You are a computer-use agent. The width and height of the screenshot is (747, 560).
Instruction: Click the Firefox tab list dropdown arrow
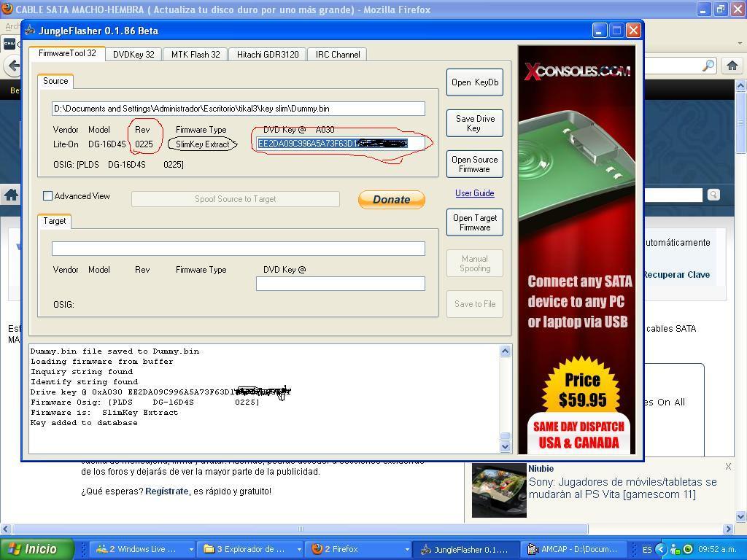[x=740, y=43]
